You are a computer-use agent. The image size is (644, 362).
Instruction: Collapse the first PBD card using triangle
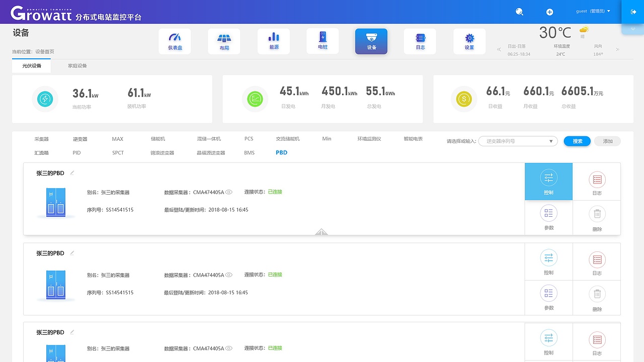[x=321, y=232]
